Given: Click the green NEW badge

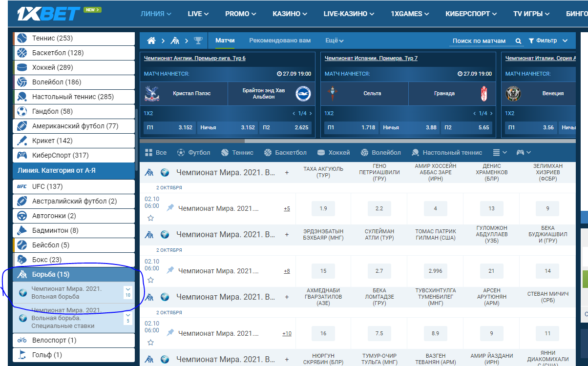Looking at the screenshot, I should 92,9.
